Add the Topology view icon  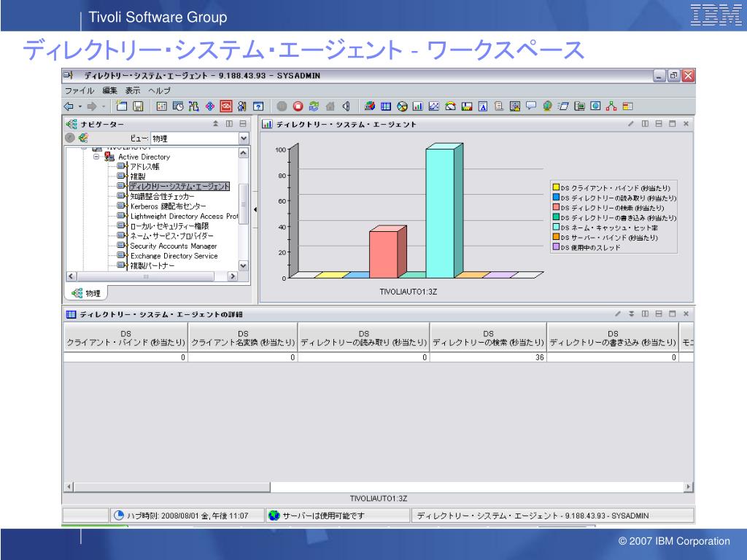[x=612, y=106]
